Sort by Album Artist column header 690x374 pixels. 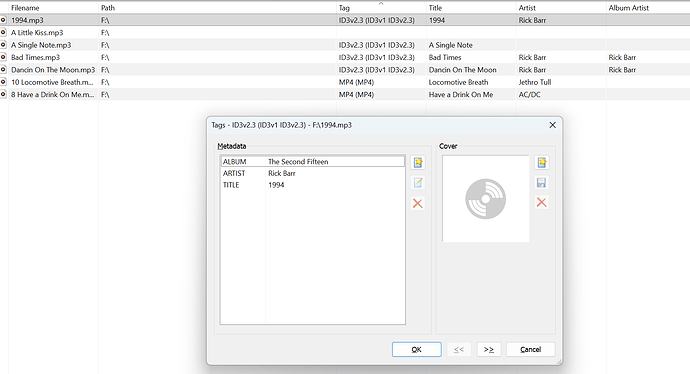point(648,7)
